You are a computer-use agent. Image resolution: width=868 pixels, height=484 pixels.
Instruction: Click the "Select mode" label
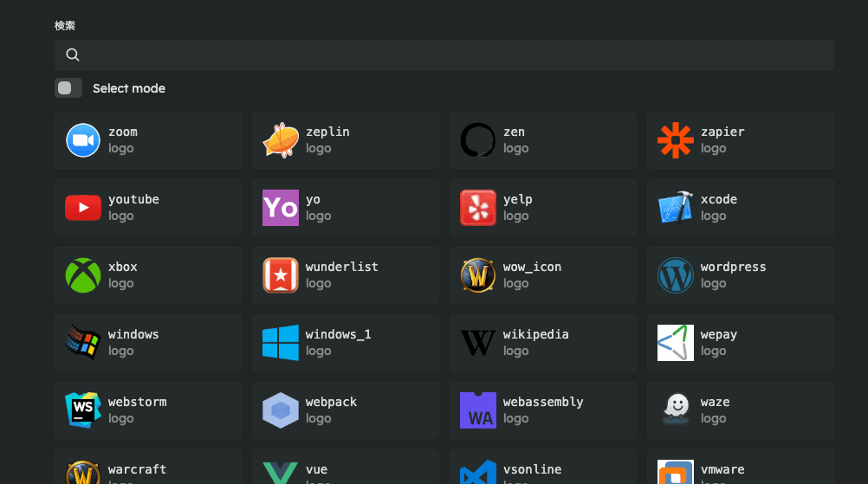[x=129, y=88]
